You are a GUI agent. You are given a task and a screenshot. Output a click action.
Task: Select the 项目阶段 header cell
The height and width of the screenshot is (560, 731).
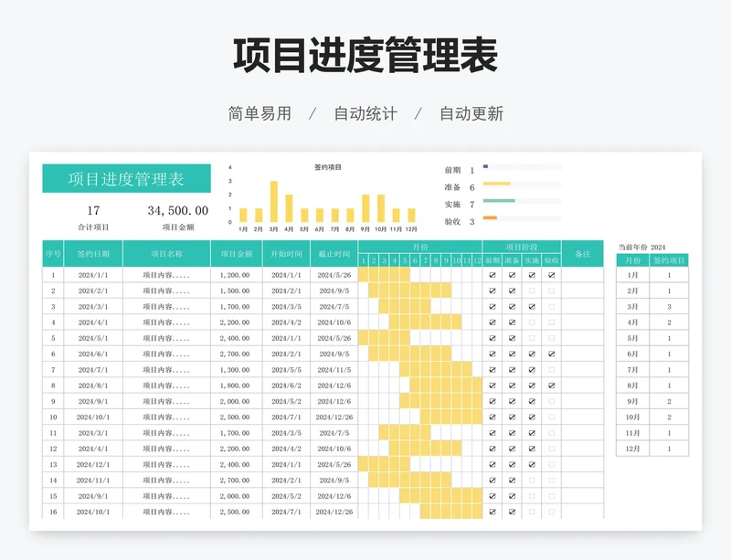click(x=522, y=248)
